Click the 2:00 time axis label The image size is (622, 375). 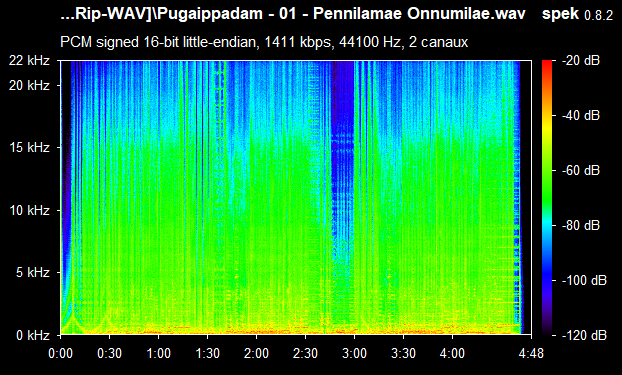(256, 353)
